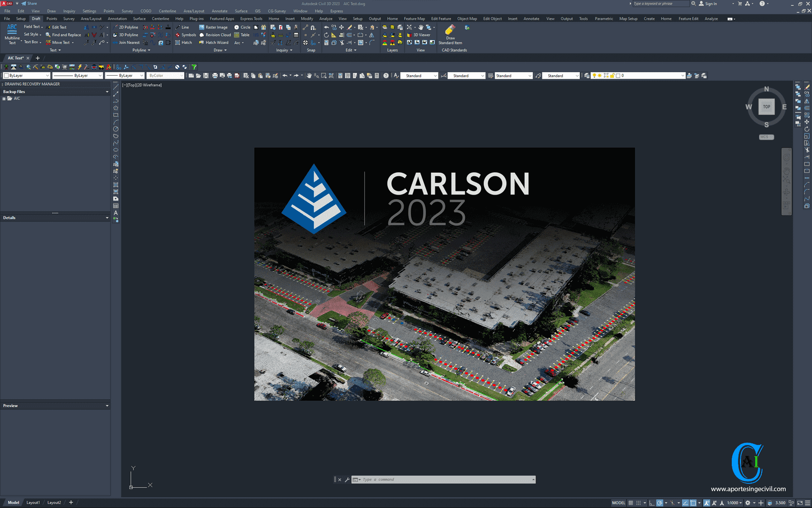The image size is (812, 508).
Task: Switch to the Layout1 tab
Action: click(33, 503)
